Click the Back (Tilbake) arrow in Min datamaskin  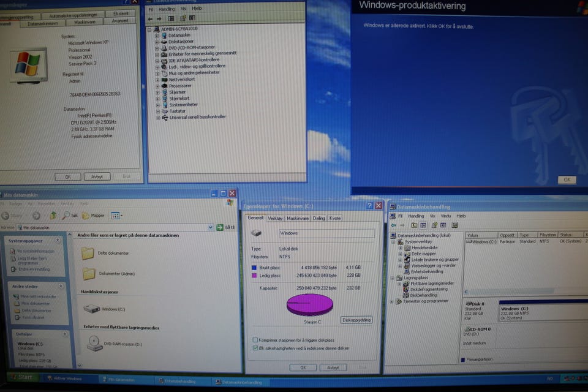click(6, 216)
